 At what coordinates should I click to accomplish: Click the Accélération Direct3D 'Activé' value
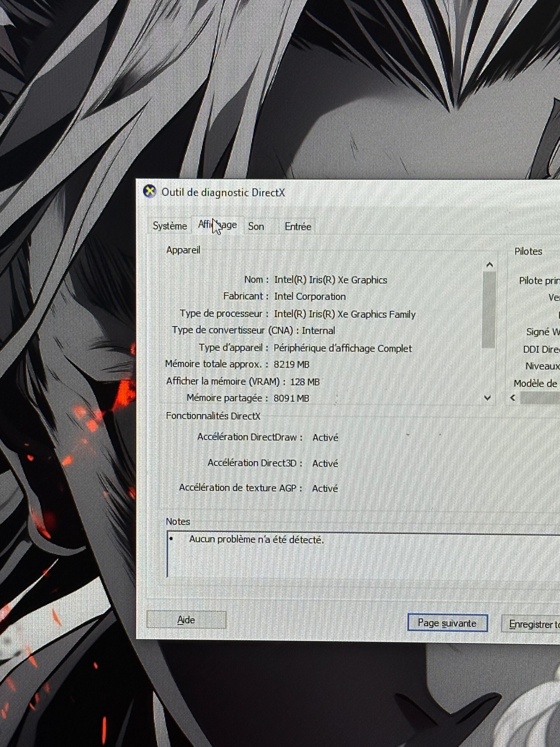pyautogui.click(x=325, y=463)
